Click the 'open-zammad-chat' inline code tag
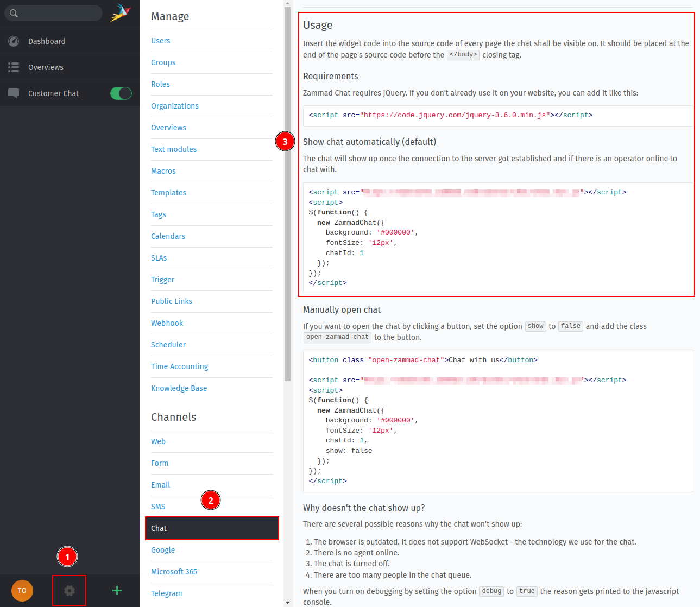This screenshot has height=607, width=700. click(337, 337)
